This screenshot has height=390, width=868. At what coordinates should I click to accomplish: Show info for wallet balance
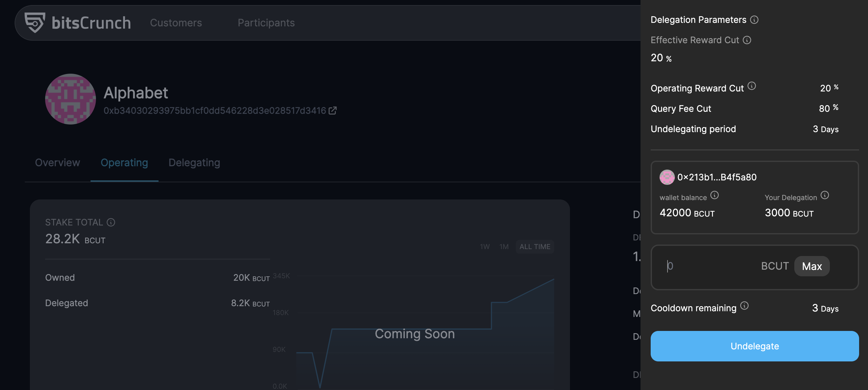click(x=714, y=195)
